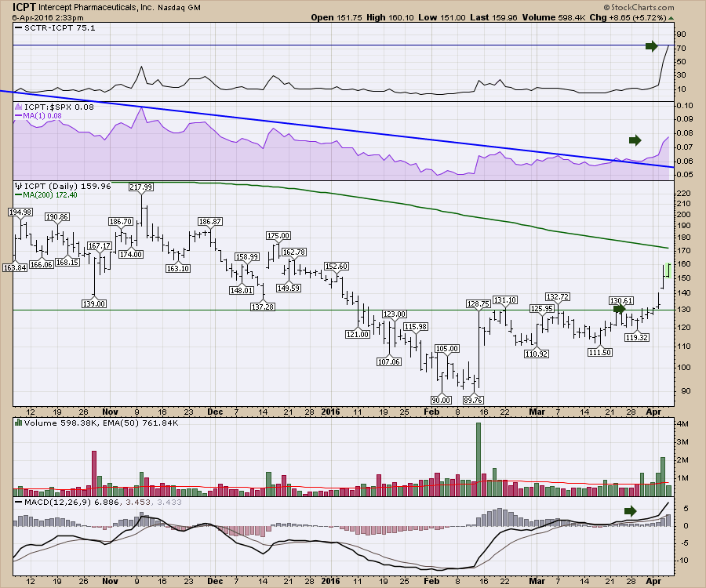This screenshot has height=588, width=706.
Task: Click the 194.98 price label
Action: click(x=20, y=212)
